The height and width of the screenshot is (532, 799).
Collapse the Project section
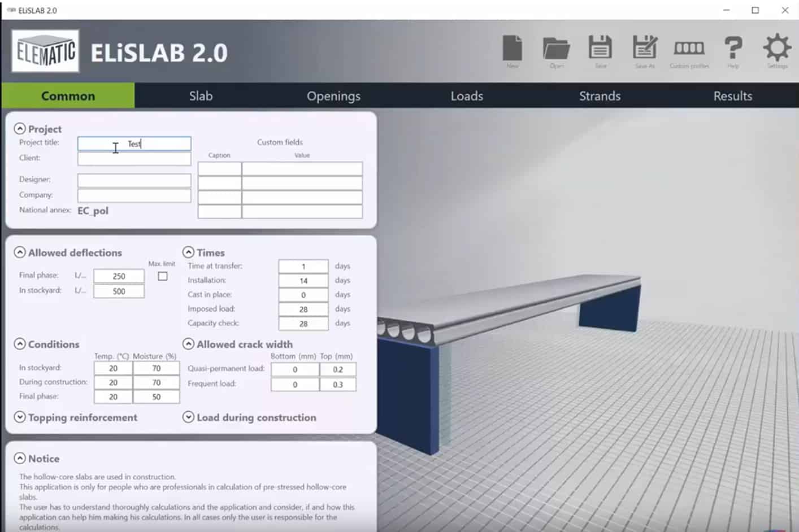pyautogui.click(x=20, y=129)
